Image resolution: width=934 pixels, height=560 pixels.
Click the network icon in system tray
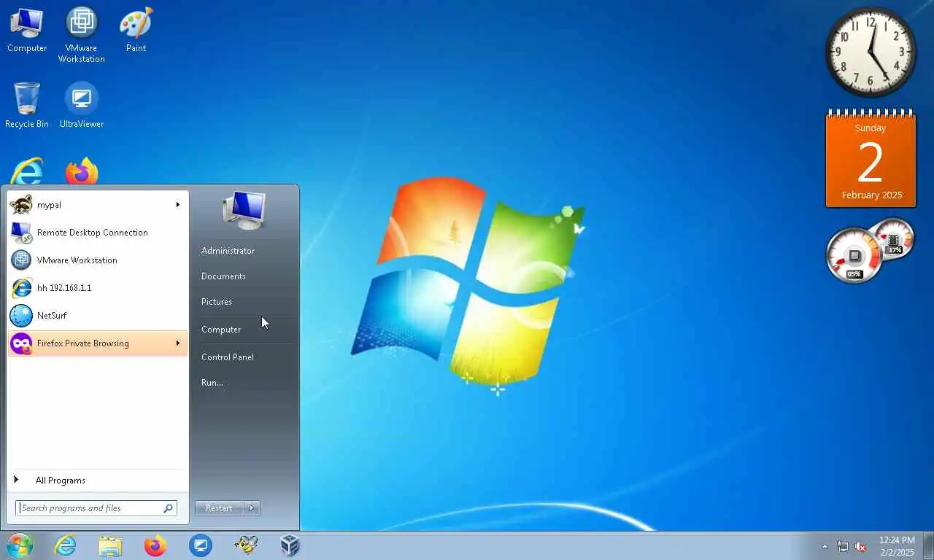(x=843, y=546)
